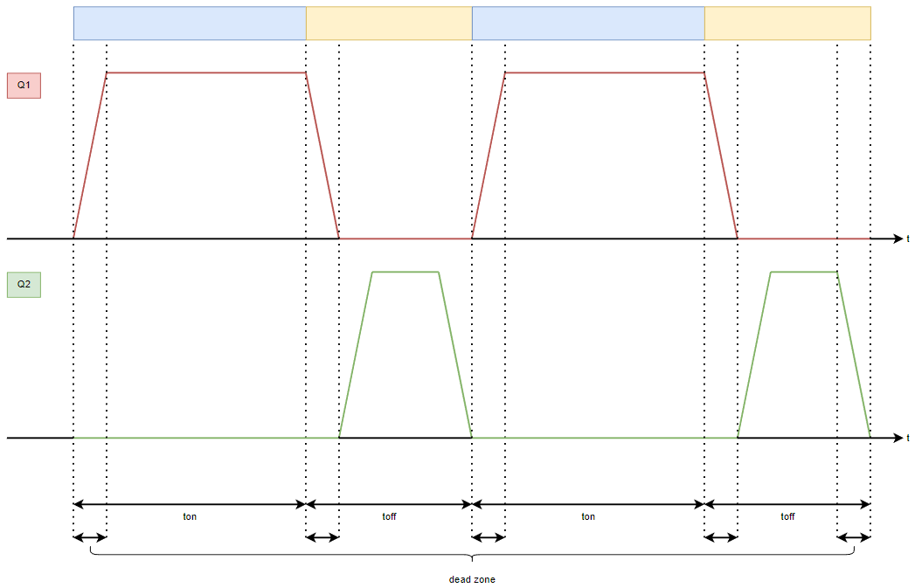Select the second green Q2 pulse top

tap(804, 273)
